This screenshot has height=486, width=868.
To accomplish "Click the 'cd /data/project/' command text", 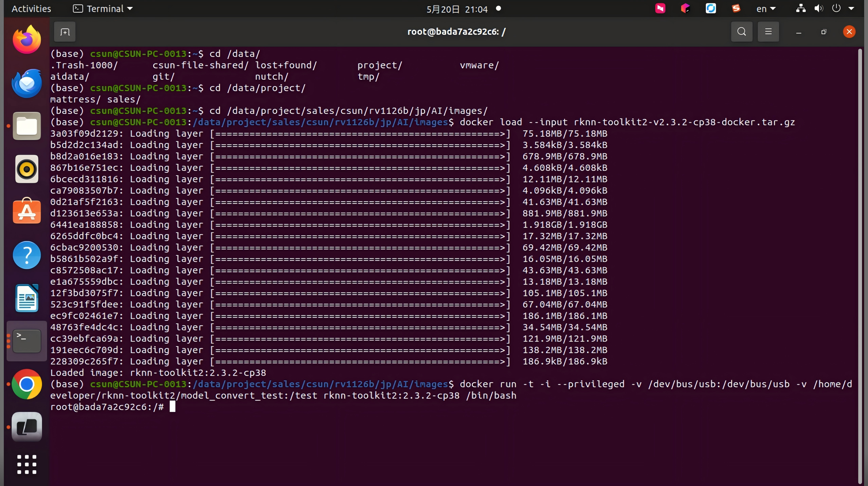I will (257, 88).
